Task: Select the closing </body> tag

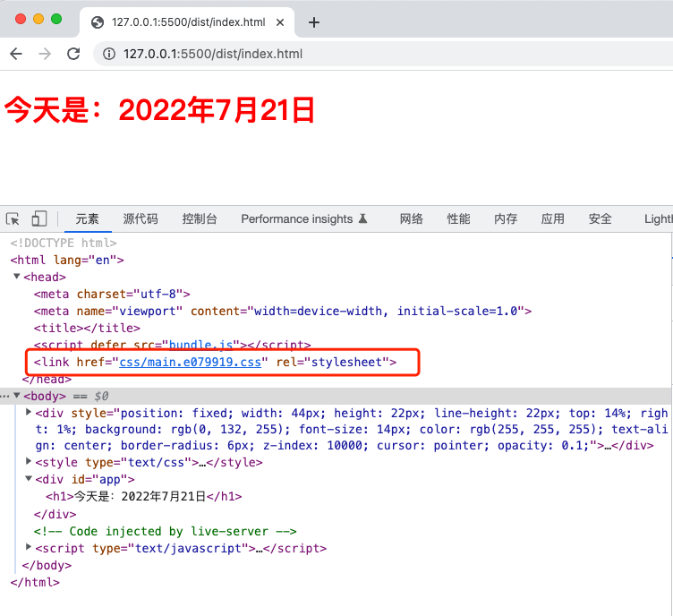Action: coord(47,565)
